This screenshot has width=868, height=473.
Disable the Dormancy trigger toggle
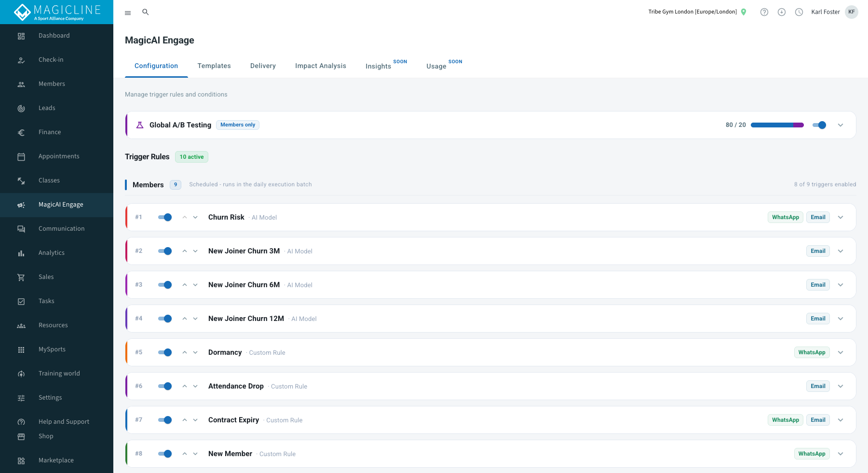(x=165, y=352)
